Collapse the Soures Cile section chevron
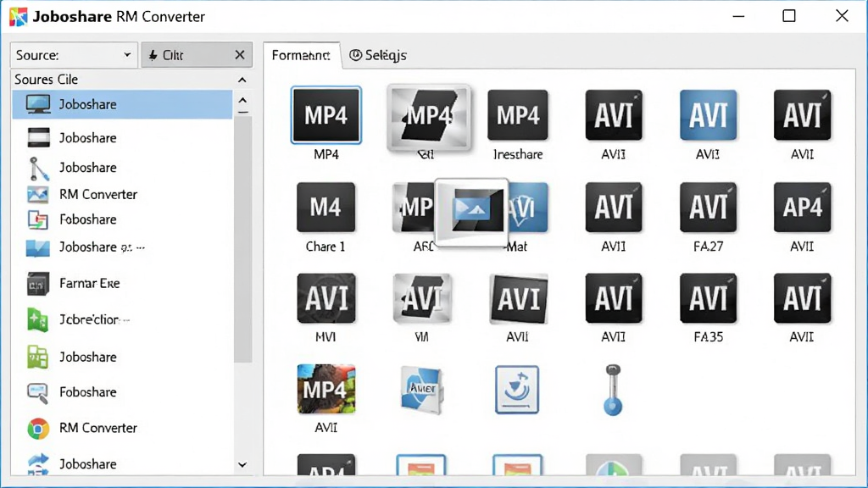This screenshot has width=868, height=488. click(242, 80)
